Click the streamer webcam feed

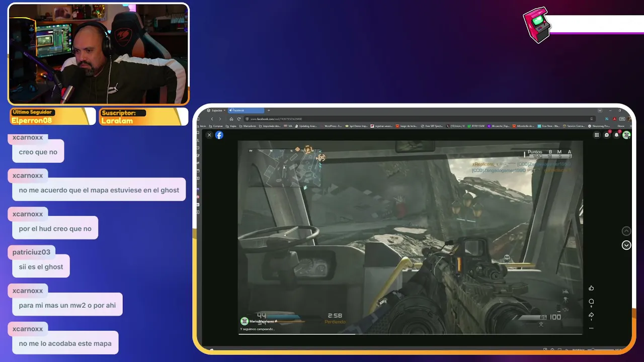[99, 54]
